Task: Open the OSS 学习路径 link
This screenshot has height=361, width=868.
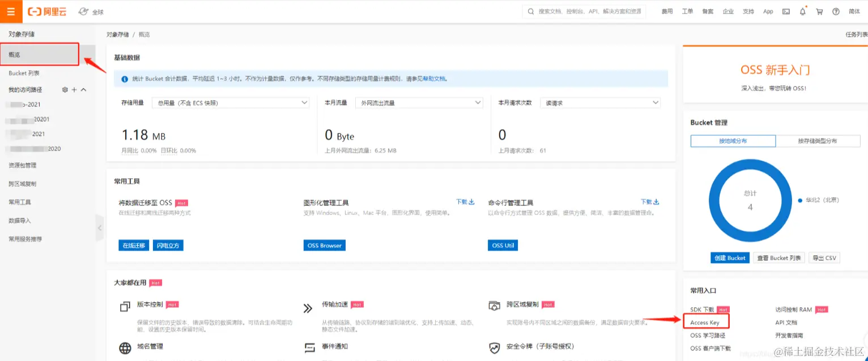Action: point(708,336)
